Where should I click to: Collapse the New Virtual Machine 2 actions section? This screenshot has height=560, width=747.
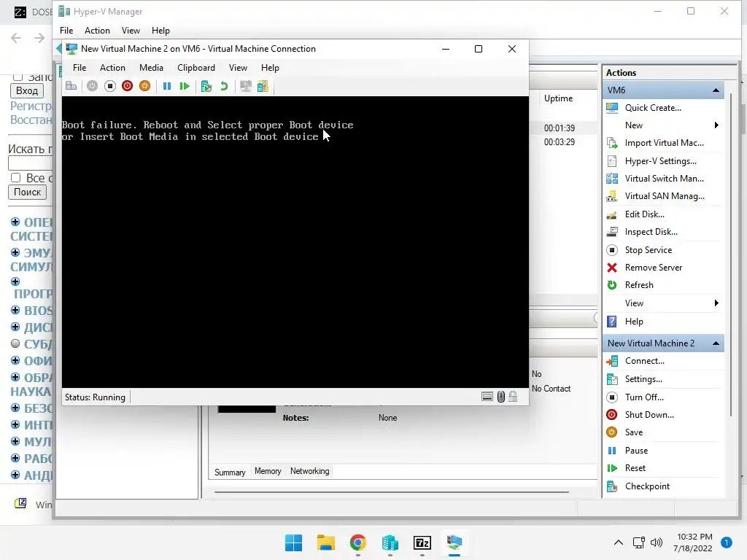coord(716,343)
